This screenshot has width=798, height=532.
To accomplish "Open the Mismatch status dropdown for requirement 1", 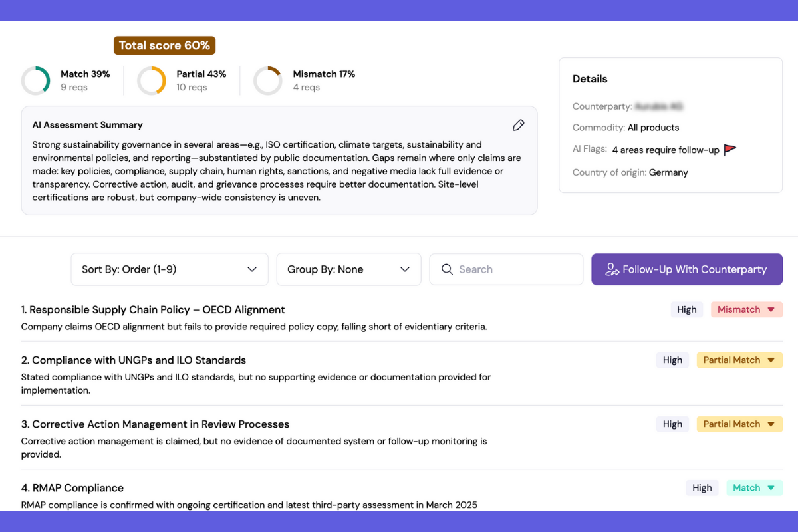I will pos(747,309).
